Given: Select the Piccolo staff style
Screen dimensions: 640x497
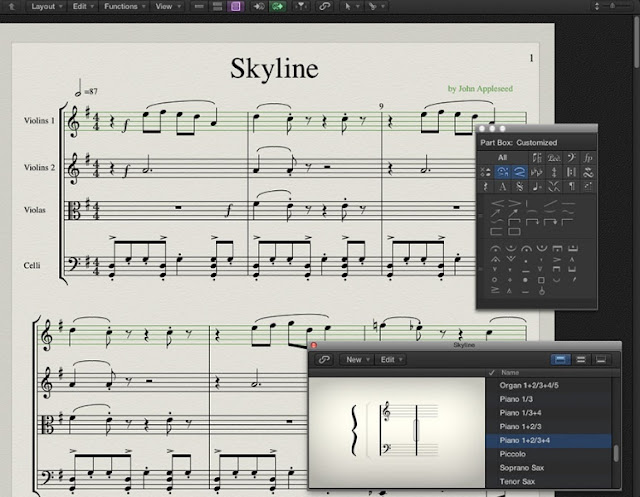Looking at the screenshot, I should [x=513, y=454].
